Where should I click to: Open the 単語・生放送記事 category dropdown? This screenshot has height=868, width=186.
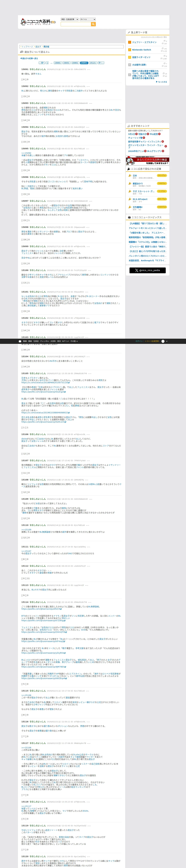pyautogui.click(x=70, y=19)
